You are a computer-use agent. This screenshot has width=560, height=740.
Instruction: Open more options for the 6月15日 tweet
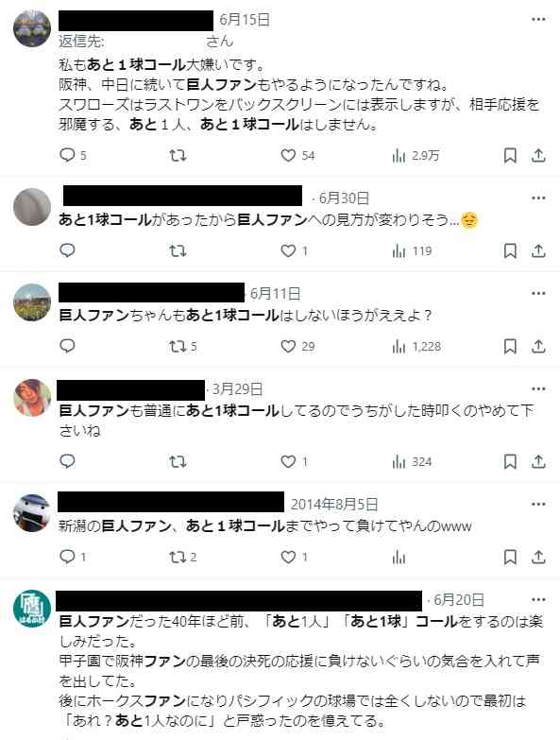(538, 19)
